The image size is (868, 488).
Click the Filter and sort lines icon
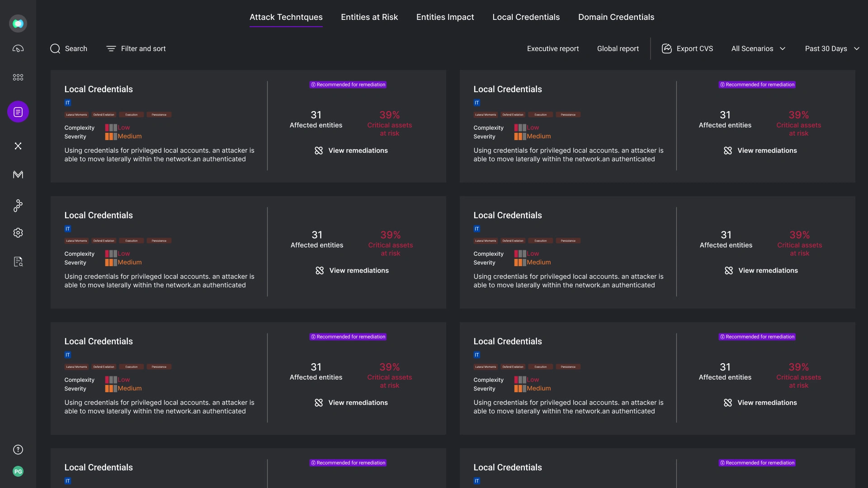tap(111, 48)
